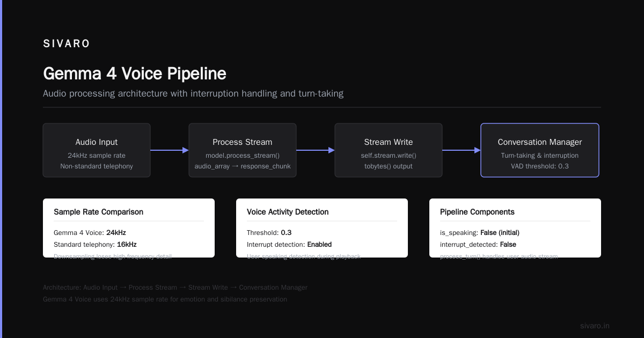Image resolution: width=644 pixels, height=338 pixels.
Task: Click the sivaro.in footer link
Action: click(x=595, y=326)
